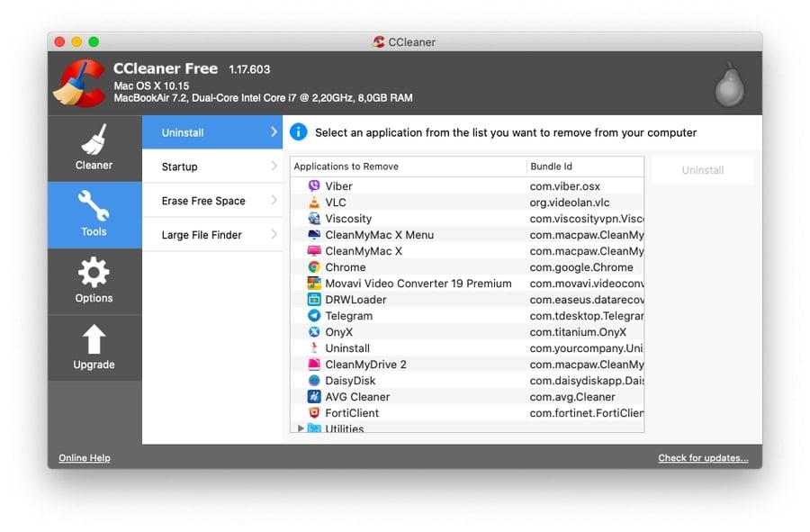Select the Movavi Video Converter icon
810x532 pixels.
point(313,283)
